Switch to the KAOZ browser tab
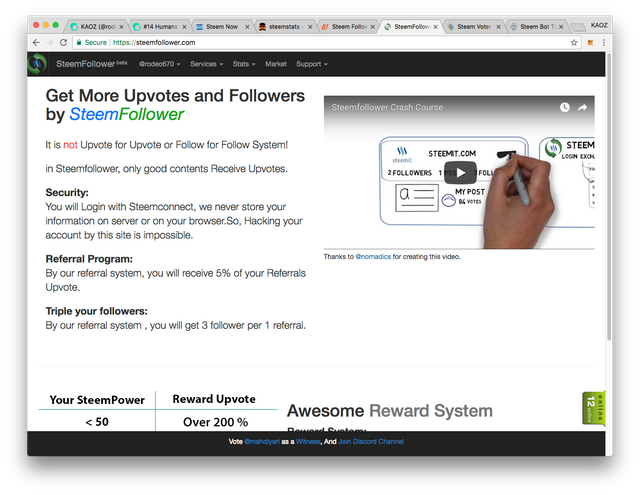 pos(95,27)
